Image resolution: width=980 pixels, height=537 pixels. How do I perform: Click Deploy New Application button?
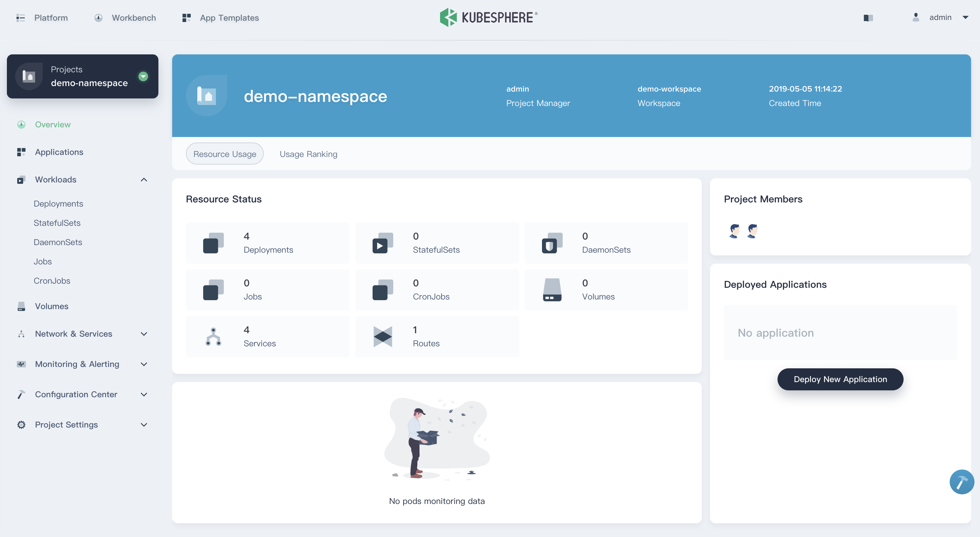click(x=840, y=379)
